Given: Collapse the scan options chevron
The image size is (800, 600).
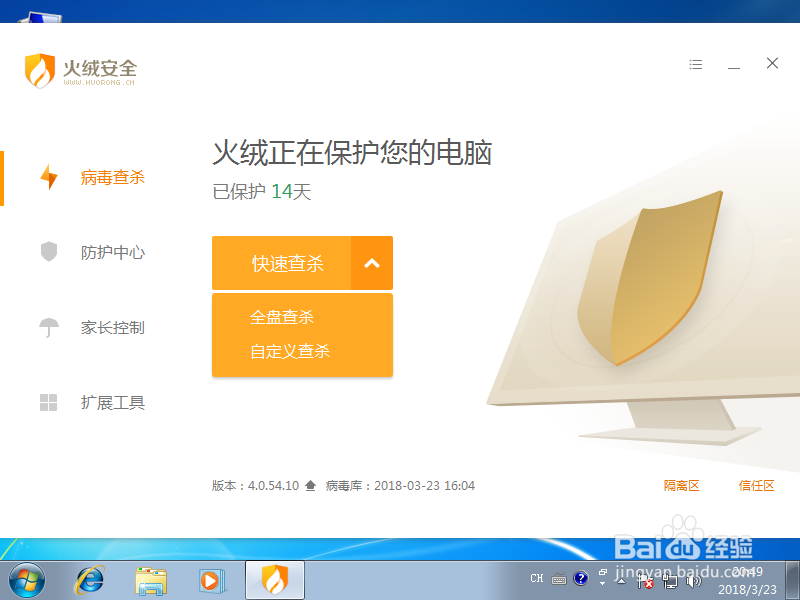Looking at the screenshot, I should (372, 263).
